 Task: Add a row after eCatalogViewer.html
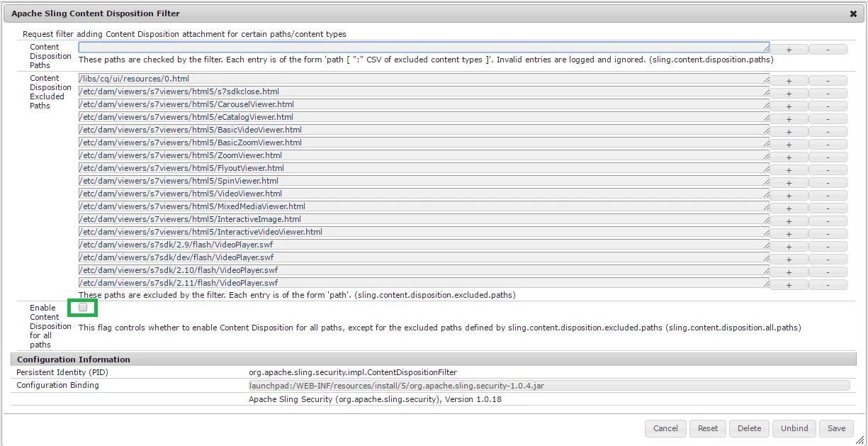pos(789,119)
